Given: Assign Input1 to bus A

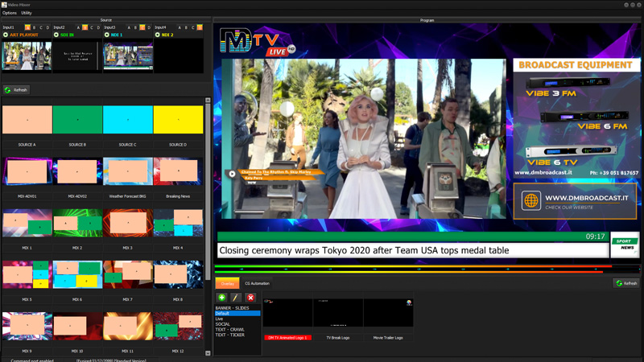Looking at the screenshot, I should 27,27.
